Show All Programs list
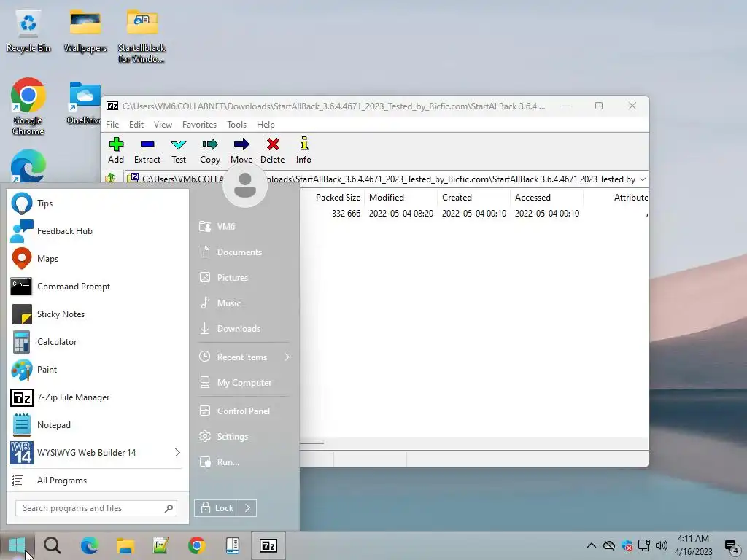This screenshot has height=560, width=747. [98, 481]
